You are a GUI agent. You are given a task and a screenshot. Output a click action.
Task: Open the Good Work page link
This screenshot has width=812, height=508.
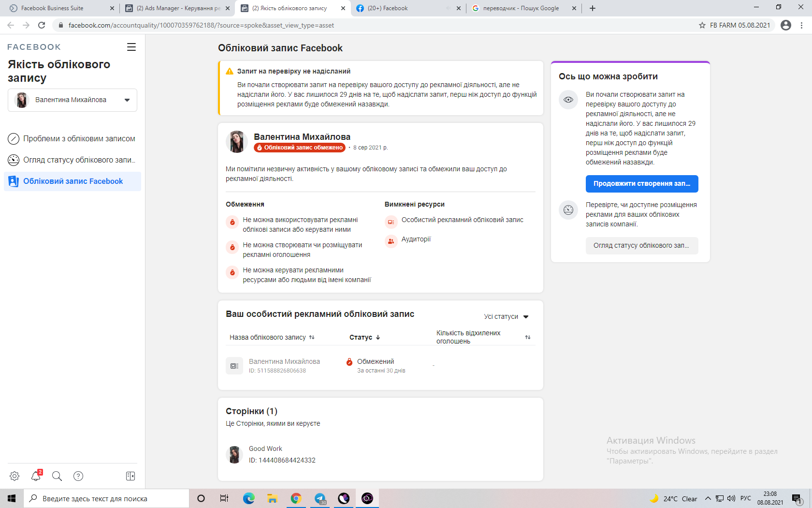265,448
